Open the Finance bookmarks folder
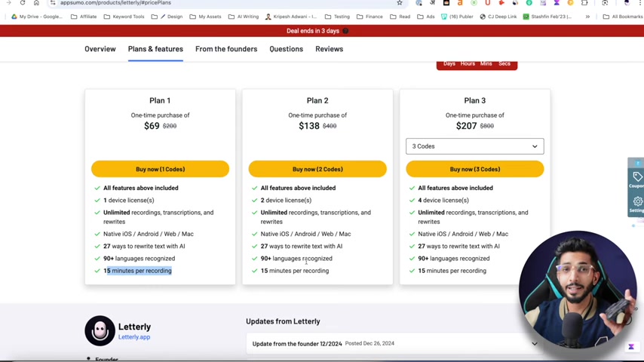This screenshot has height=362, width=644. point(370,17)
